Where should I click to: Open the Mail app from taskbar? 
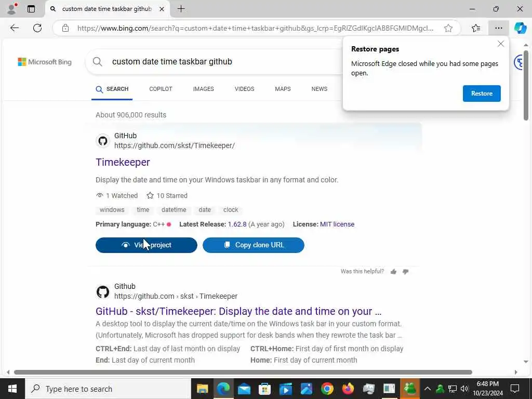(x=244, y=389)
